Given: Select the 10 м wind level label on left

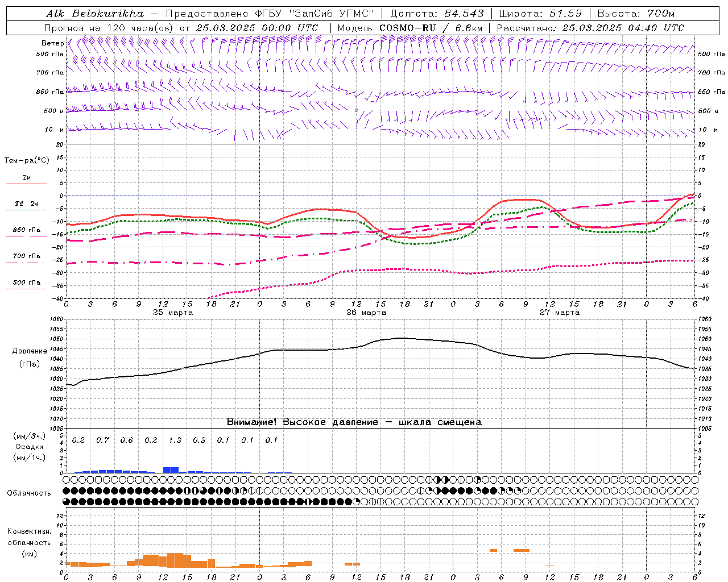Looking at the screenshot, I should tap(55, 130).
